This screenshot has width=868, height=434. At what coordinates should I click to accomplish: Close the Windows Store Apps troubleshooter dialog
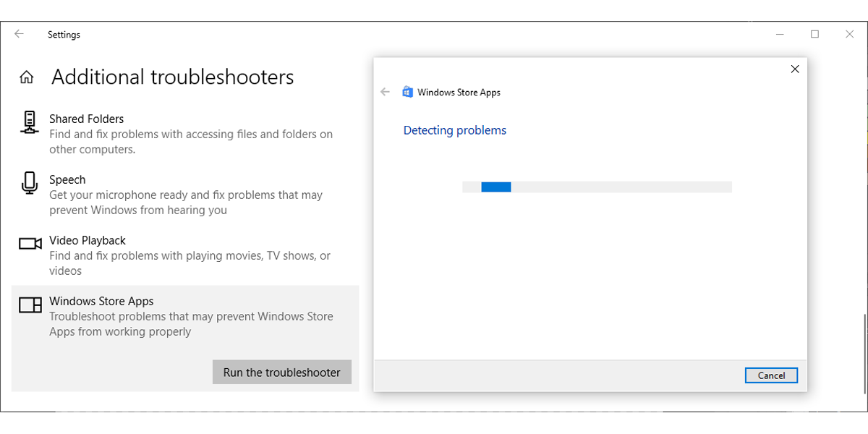point(795,69)
